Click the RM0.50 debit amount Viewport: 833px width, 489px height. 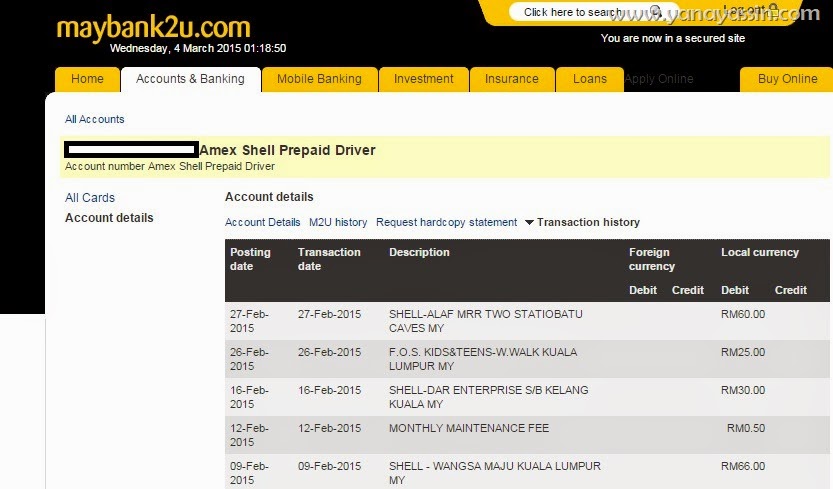pyautogui.click(x=746, y=428)
